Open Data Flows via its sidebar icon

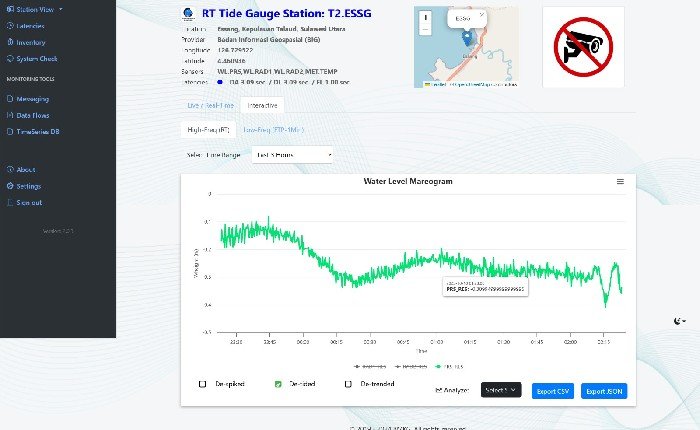tap(10, 116)
